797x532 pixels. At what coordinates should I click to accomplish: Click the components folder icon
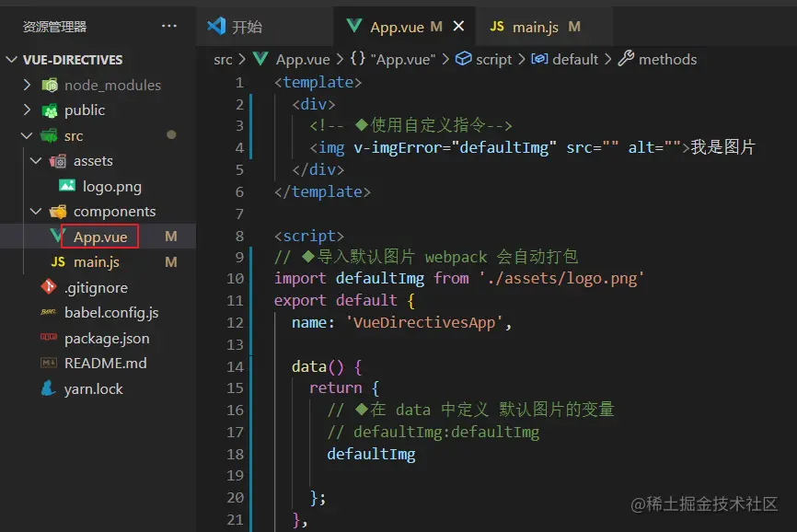[x=58, y=211]
